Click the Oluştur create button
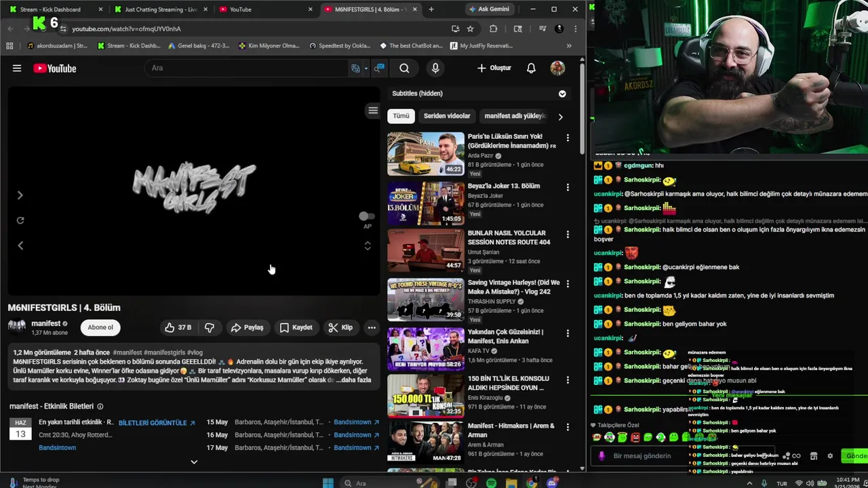 [x=494, y=68]
